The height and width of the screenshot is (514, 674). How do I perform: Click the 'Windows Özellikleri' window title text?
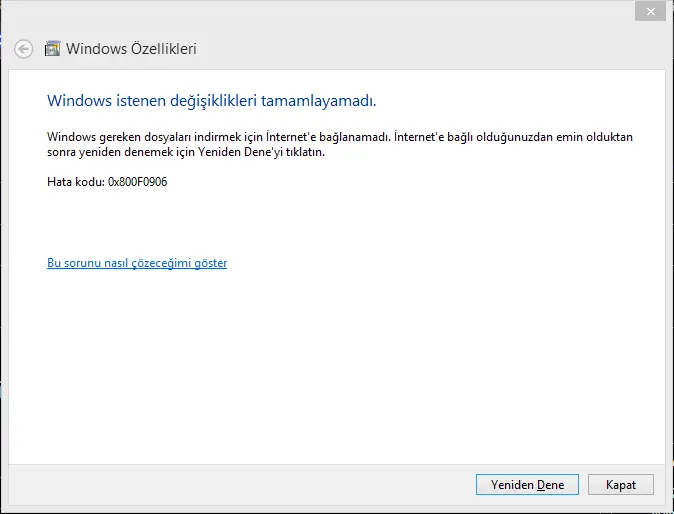[131, 49]
